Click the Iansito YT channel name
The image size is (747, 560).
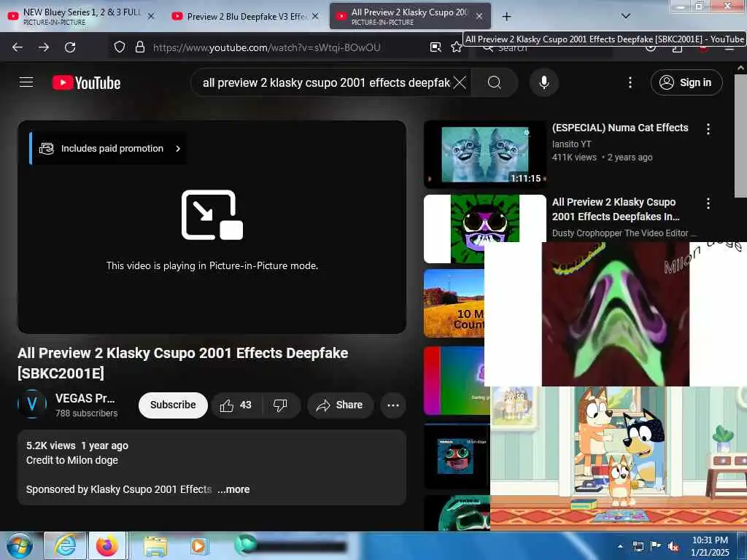click(571, 144)
